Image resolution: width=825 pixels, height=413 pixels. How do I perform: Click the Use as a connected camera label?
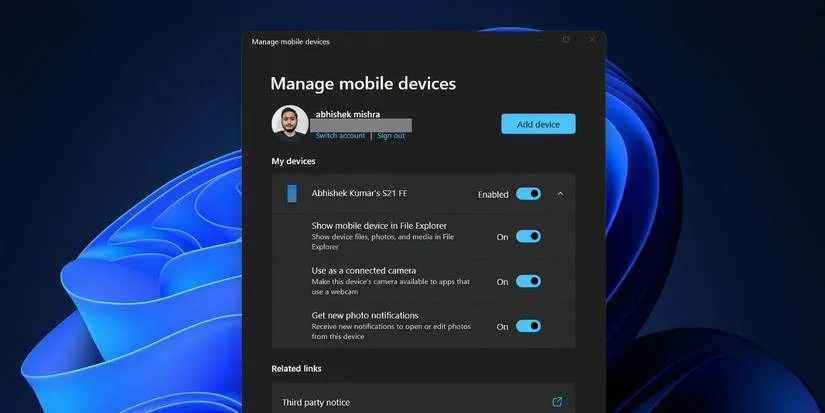[x=364, y=270]
